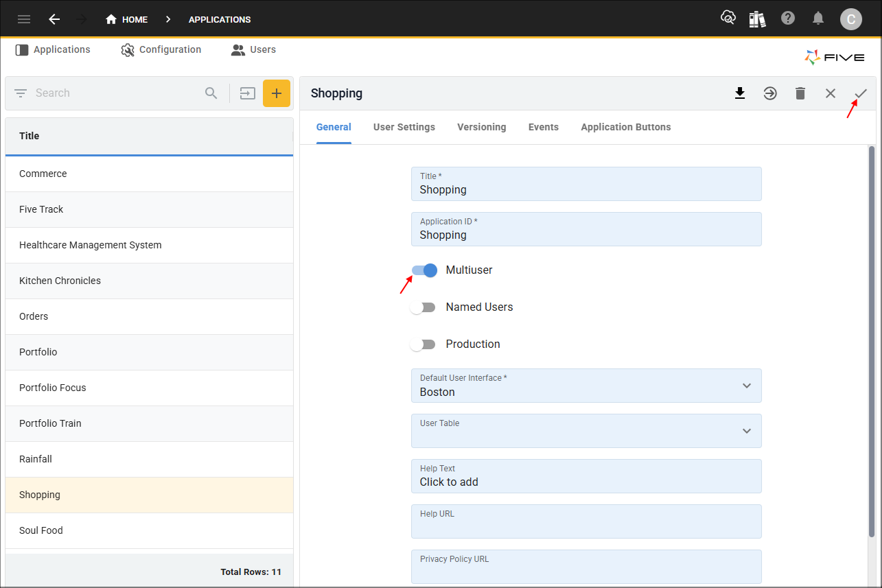Click the deploy arrow-in-circle icon
Screen dimensions: 882x588
[x=770, y=93]
